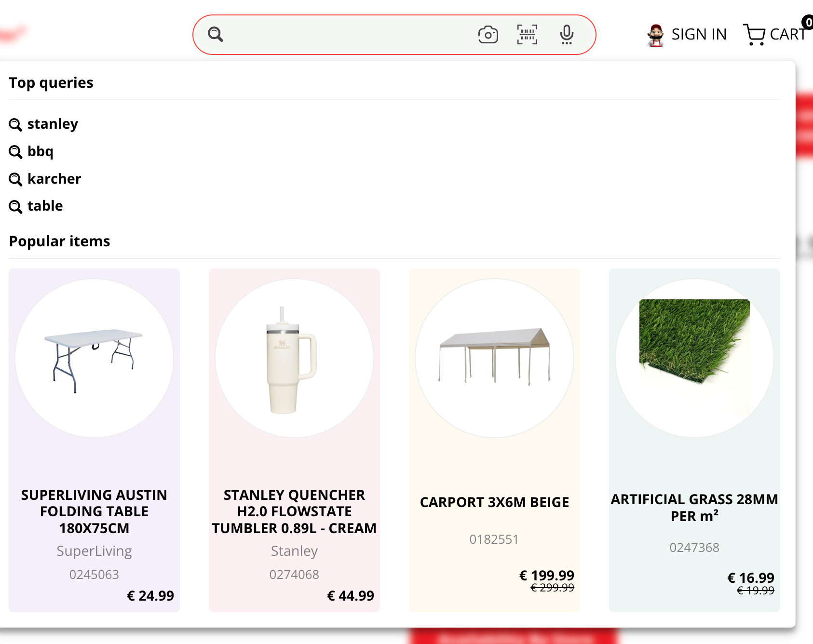Select the 'karcher' top query
Image resolution: width=813 pixels, height=644 pixels.
(54, 179)
